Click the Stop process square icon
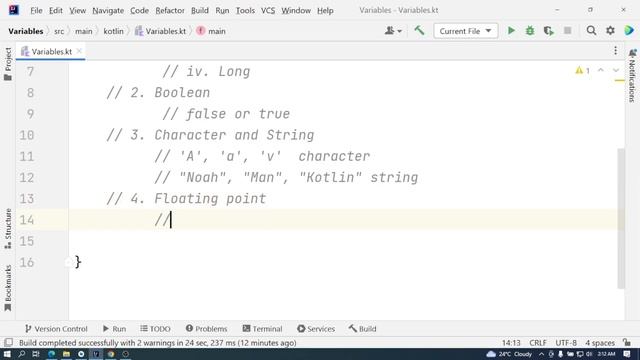The width and height of the screenshot is (640, 360). [567, 31]
